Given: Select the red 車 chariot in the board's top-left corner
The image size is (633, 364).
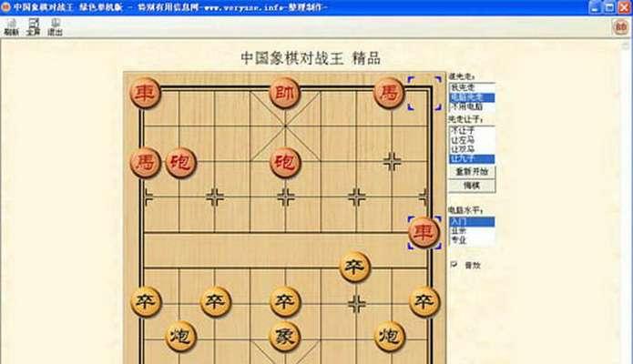Looking at the screenshot, I should point(146,93).
